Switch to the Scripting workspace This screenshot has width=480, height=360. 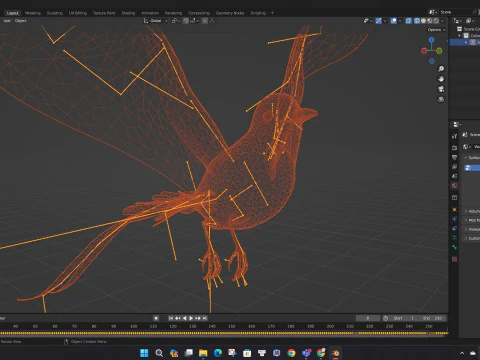(258, 13)
